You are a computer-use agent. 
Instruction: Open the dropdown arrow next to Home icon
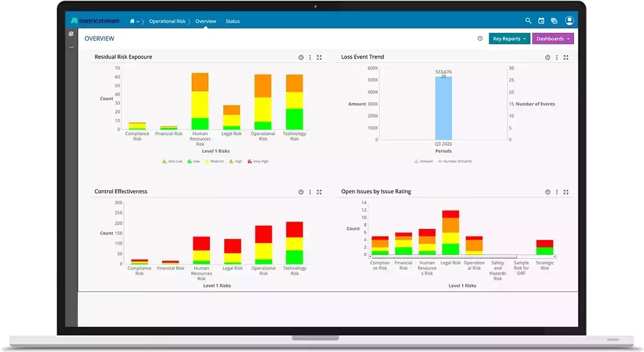pyautogui.click(x=138, y=22)
